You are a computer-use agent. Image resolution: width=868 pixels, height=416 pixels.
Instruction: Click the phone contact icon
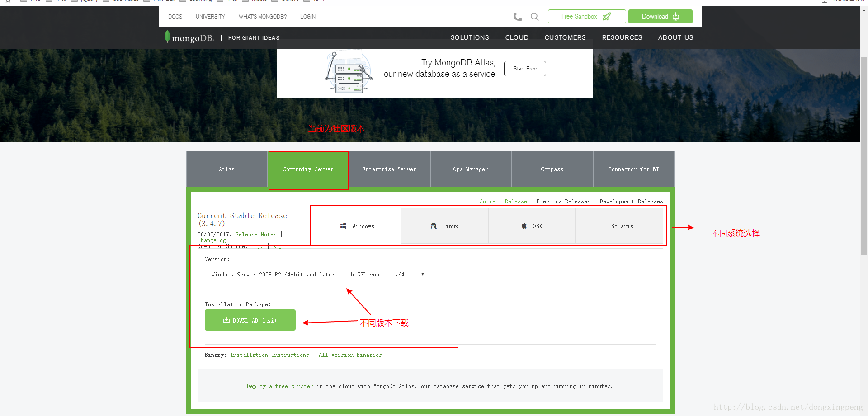click(x=518, y=17)
